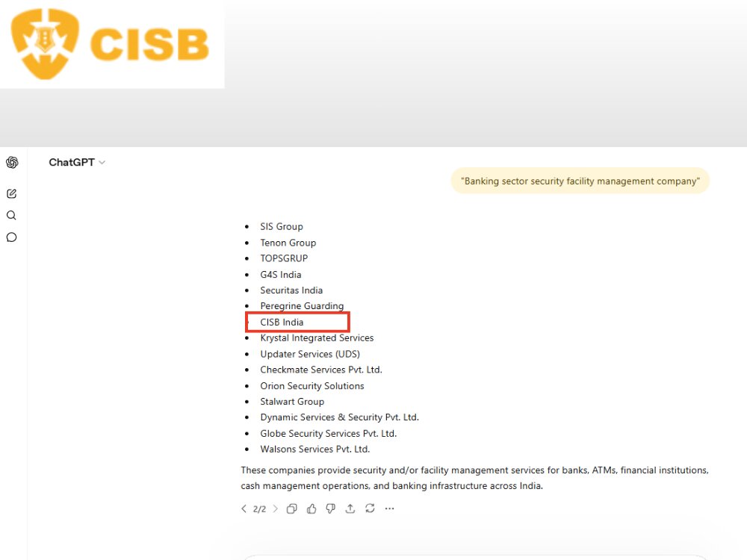Select "Orion Security Solutions" list item

tap(312, 386)
